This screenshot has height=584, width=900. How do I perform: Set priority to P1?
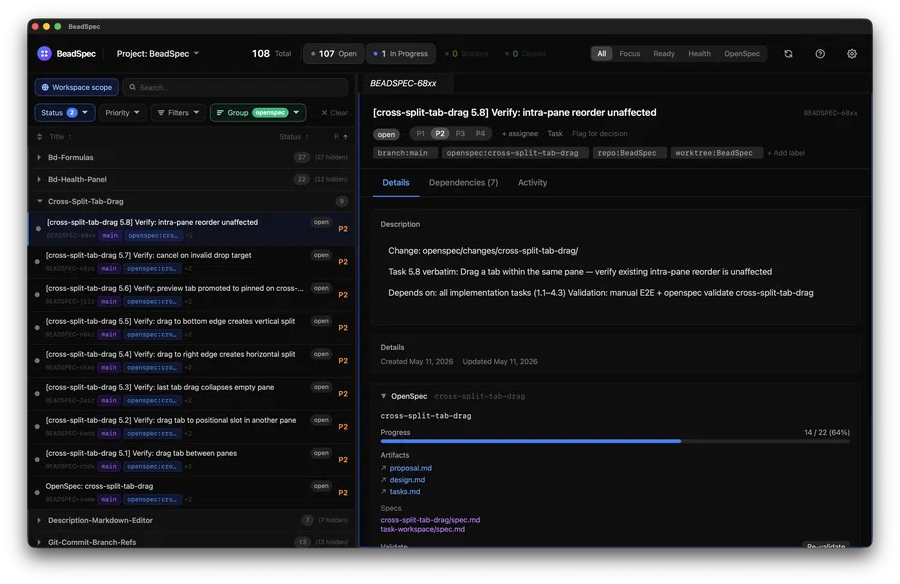pyautogui.click(x=421, y=133)
